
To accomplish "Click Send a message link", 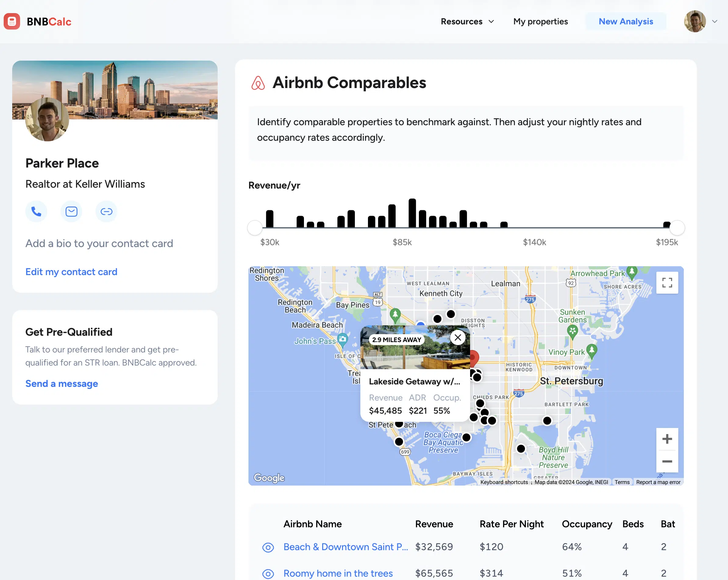I will click(x=62, y=384).
